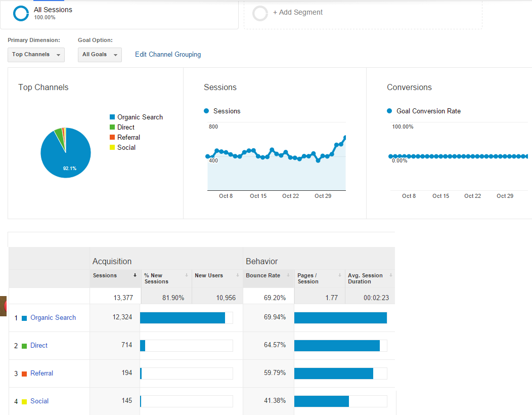Click the All Sessions segment circle icon
532x415 pixels.
coord(21,14)
